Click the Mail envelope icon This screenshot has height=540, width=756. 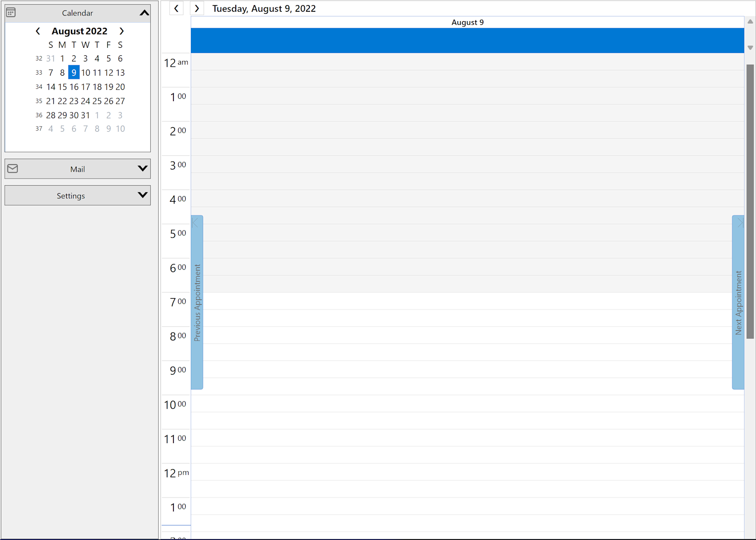point(13,169)
